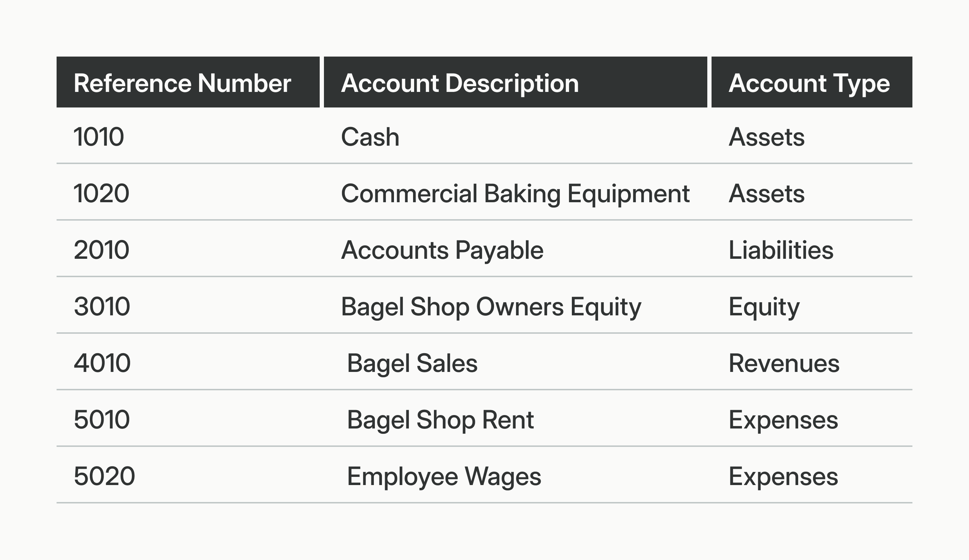Click reference number 4010
969x560 pixels.
102,363
